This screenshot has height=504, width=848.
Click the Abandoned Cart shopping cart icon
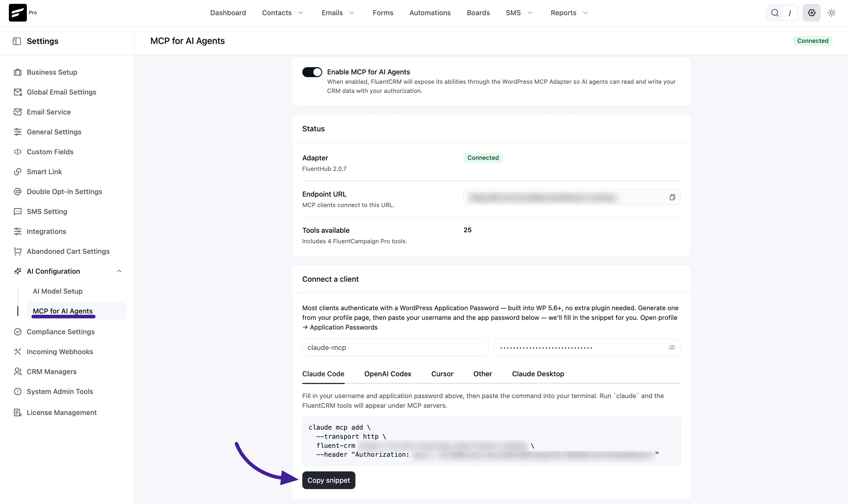click(x=18, y=251)
